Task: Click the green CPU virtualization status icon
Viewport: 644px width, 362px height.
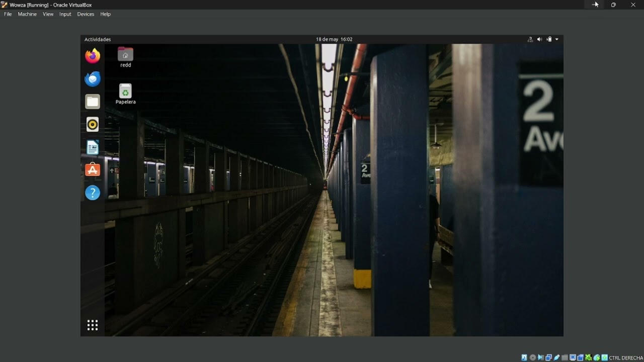Action: [588, 357]
